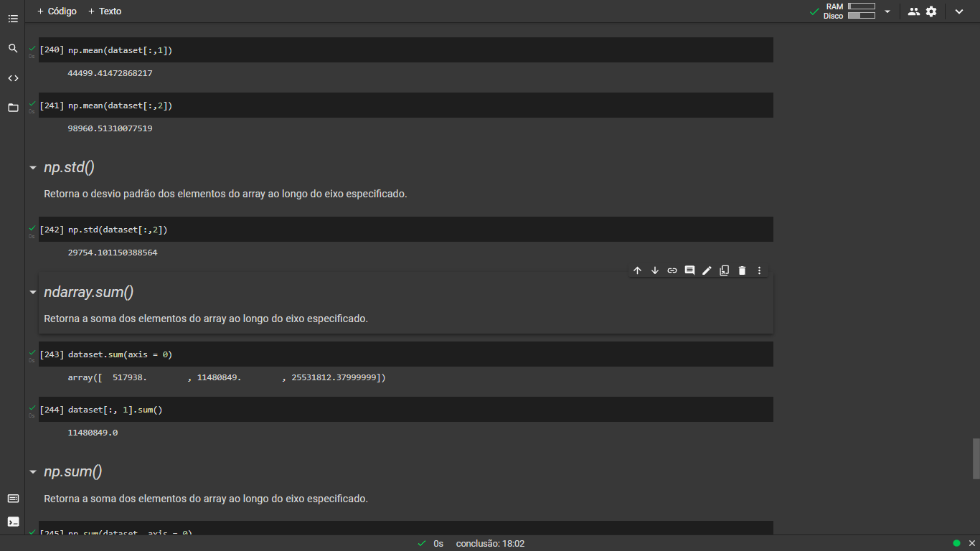Select the np.sum() heading
This screenshot has height=551, width=980.
[x=73, y=472]
